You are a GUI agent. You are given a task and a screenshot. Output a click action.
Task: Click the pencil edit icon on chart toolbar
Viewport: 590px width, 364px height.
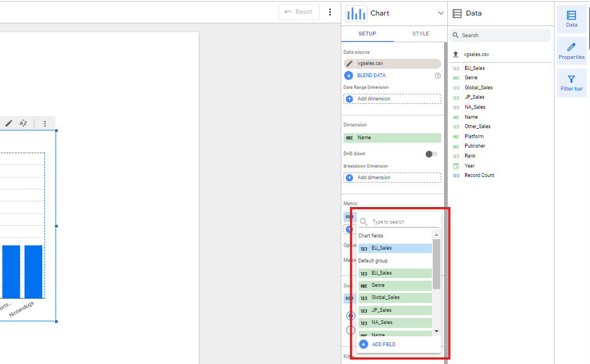pyautogui.click(x=9, y=123)
